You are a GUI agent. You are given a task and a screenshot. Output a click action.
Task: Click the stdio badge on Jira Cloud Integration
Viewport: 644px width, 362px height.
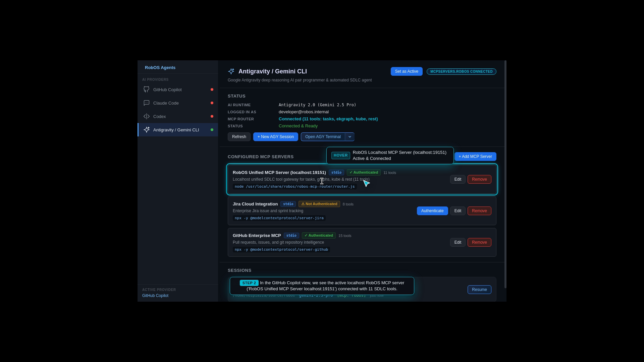[288, 204]
